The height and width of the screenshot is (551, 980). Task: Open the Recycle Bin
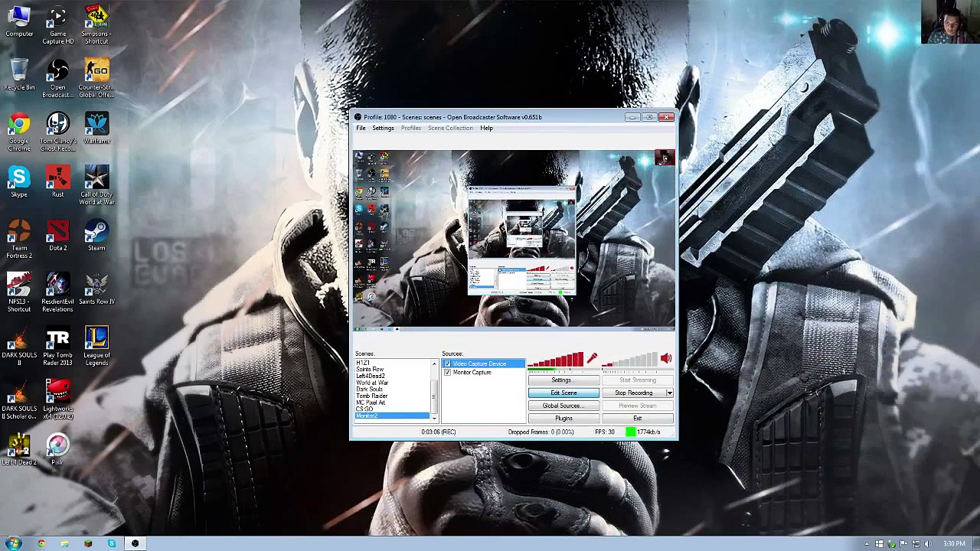pos(19,75)
